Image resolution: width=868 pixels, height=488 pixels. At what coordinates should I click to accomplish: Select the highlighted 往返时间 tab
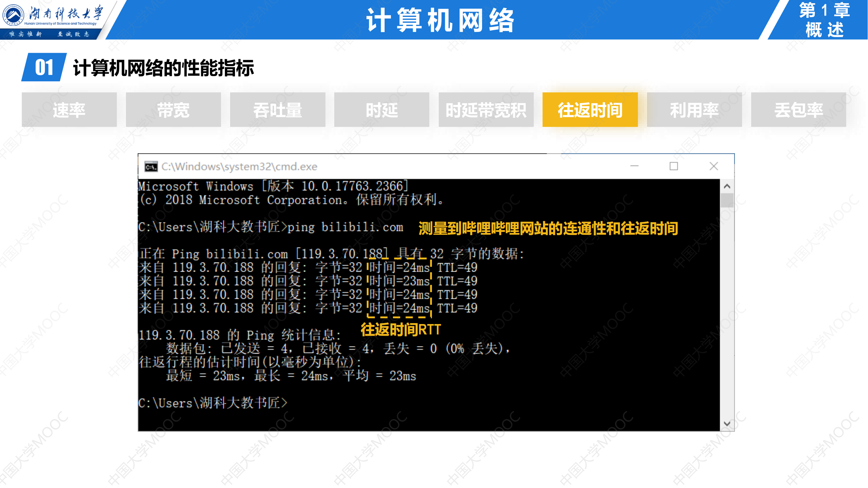click(590, 110)
